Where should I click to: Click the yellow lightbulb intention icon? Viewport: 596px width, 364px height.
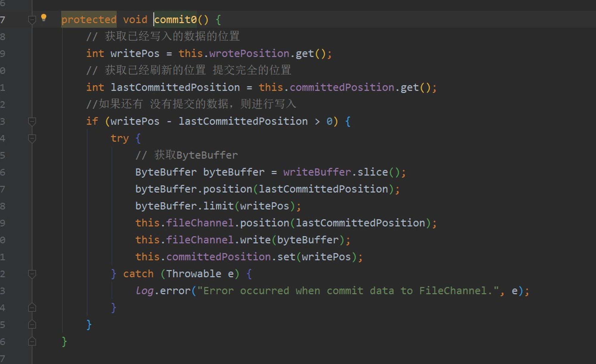pos(44,18)
